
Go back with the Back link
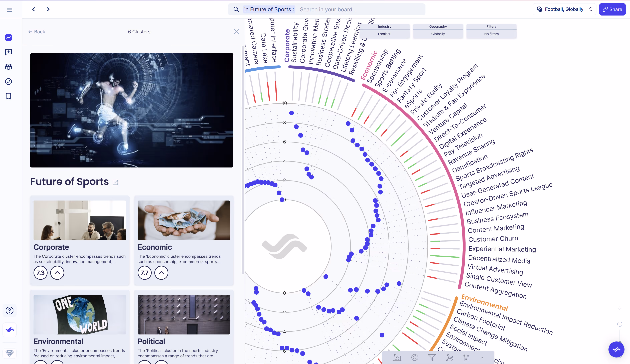(x=37, y=32)
